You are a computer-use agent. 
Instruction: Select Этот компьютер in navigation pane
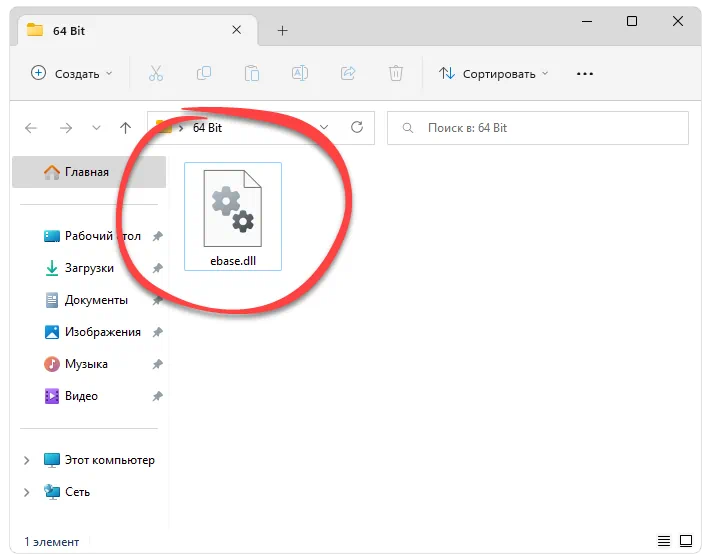click(99, 460)
